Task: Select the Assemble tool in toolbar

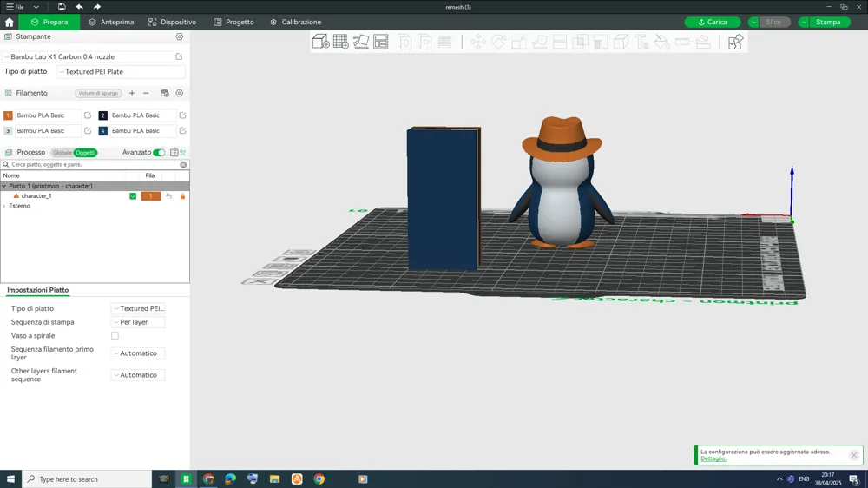Action: pos(703,42)
